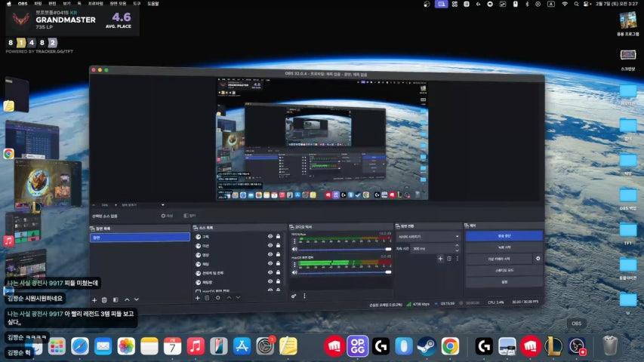Move selected source down with chevron
Viewport: 644px width, 362px height.
[239, 298]
